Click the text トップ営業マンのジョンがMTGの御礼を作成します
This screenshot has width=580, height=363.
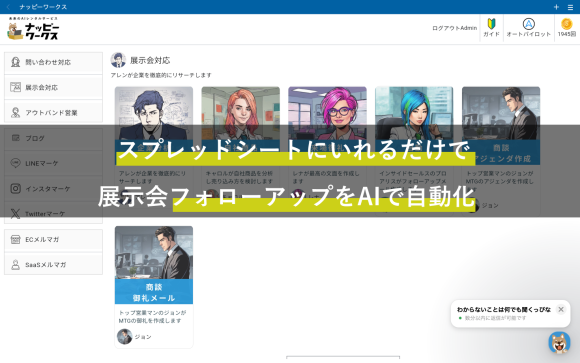coord(152,316)
